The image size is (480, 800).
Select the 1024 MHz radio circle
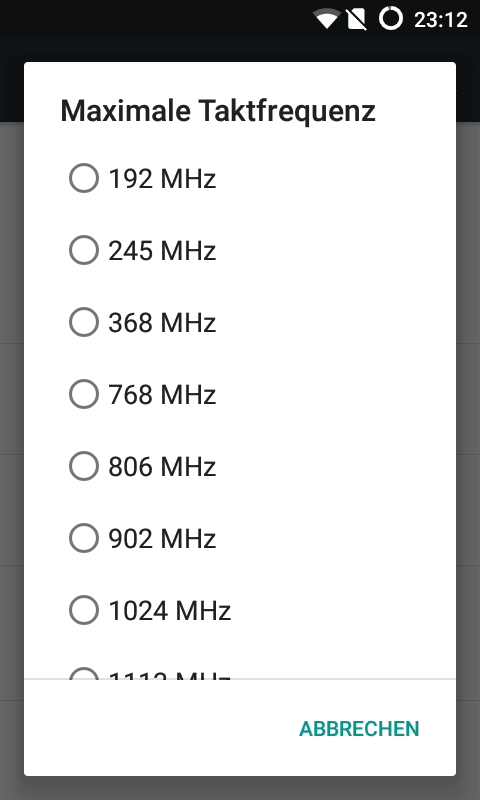[84, 610]
